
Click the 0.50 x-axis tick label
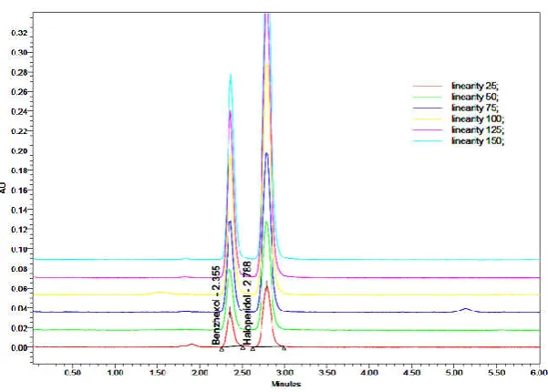(72, 373)
